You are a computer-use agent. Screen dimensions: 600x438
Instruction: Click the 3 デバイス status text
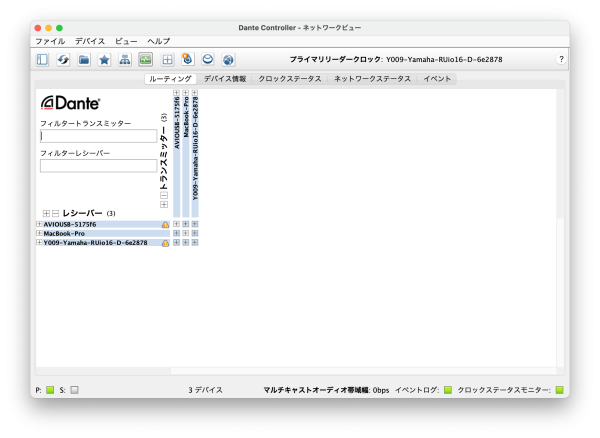[205, 390]
